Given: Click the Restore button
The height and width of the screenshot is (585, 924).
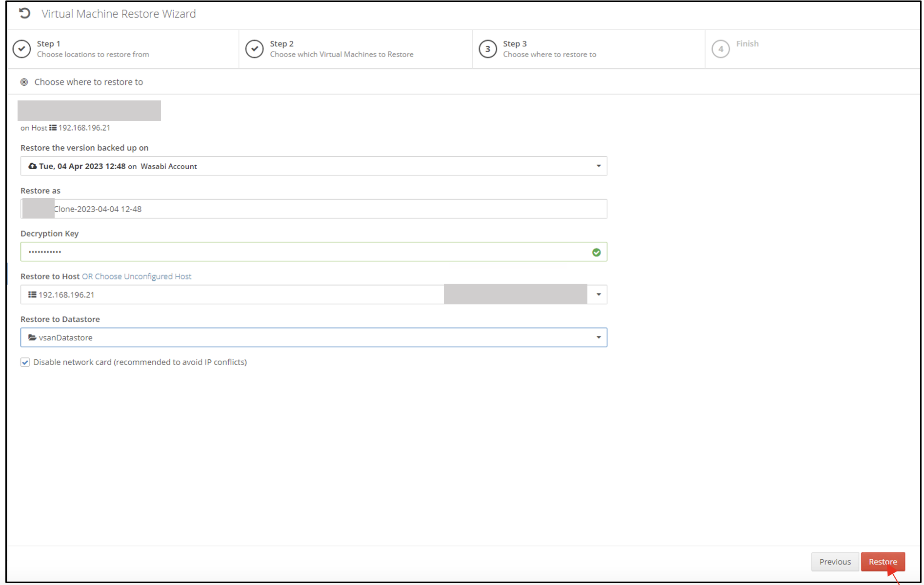Looking at the screenshot, I should click(x=883, y=562).
